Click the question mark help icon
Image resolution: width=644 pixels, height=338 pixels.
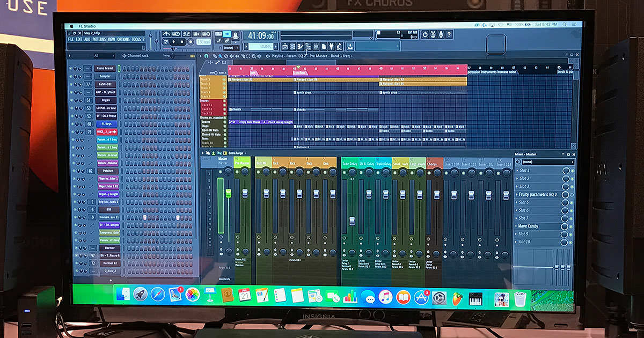[x=449, y=34]
